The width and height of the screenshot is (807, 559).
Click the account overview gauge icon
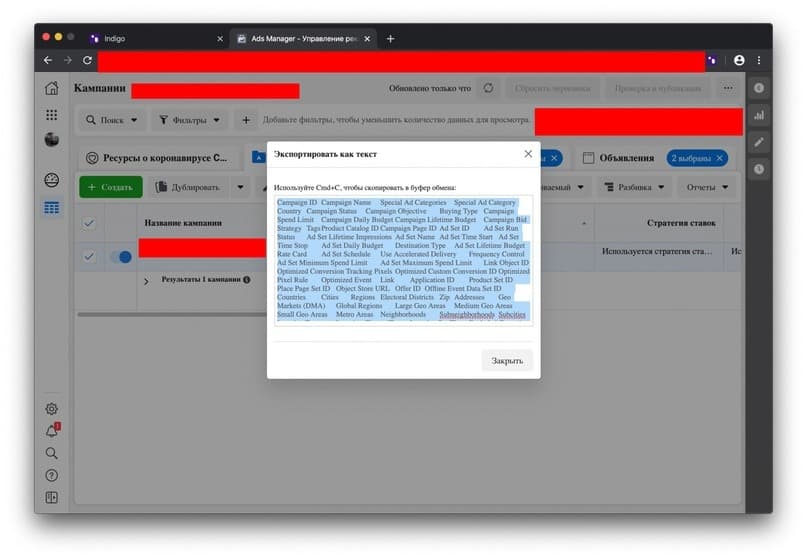[x=51, y=180]
